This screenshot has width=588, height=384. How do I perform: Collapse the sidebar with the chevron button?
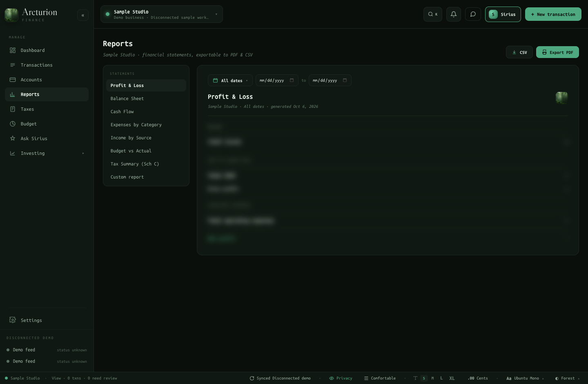(x=83, y=15)
